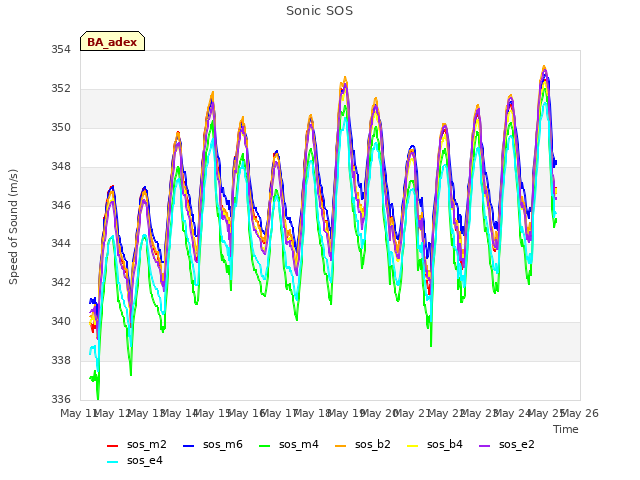This screenshot has width=640, height=480.
Task: Click the 336 y-axis tick label
Action: point(61,399)
